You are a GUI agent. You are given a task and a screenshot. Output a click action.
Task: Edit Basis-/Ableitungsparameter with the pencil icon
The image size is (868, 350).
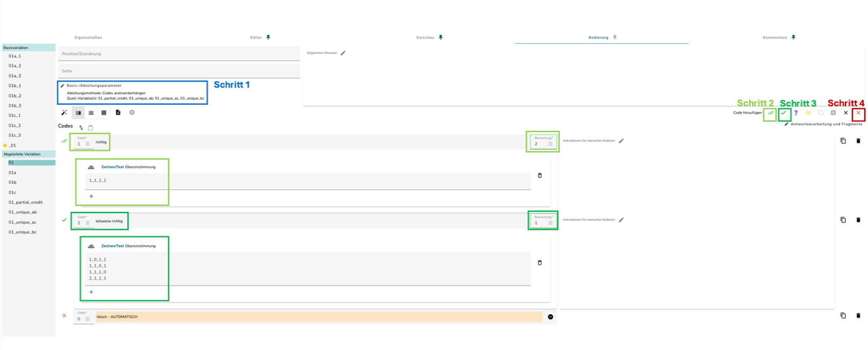[62, 85]
